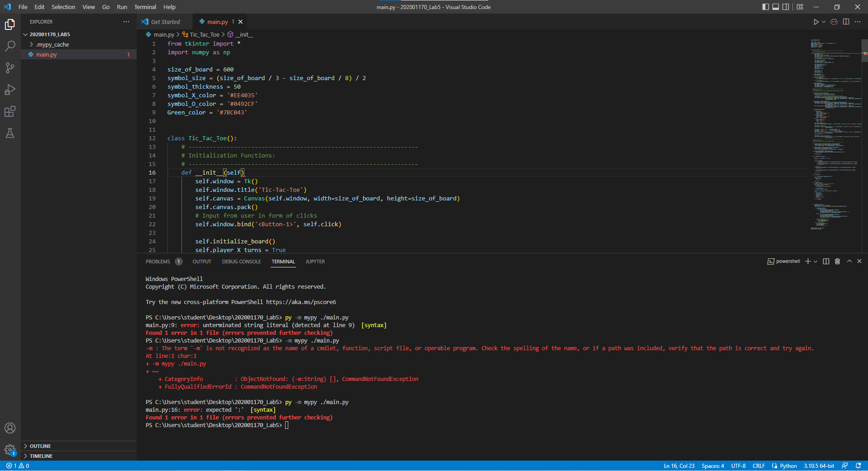
Task: Toggle the bottom panel layout icon
Action: pyautogui.click(x=776, y=7)
